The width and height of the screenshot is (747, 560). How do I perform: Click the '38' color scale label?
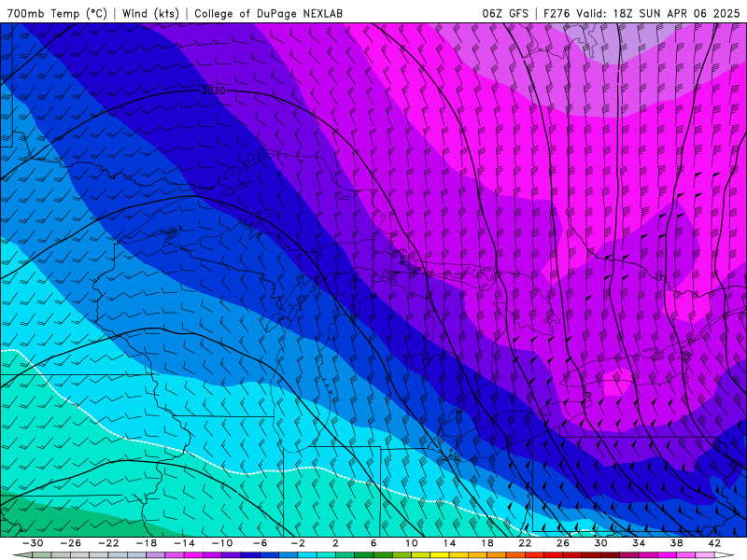[676, 543]
